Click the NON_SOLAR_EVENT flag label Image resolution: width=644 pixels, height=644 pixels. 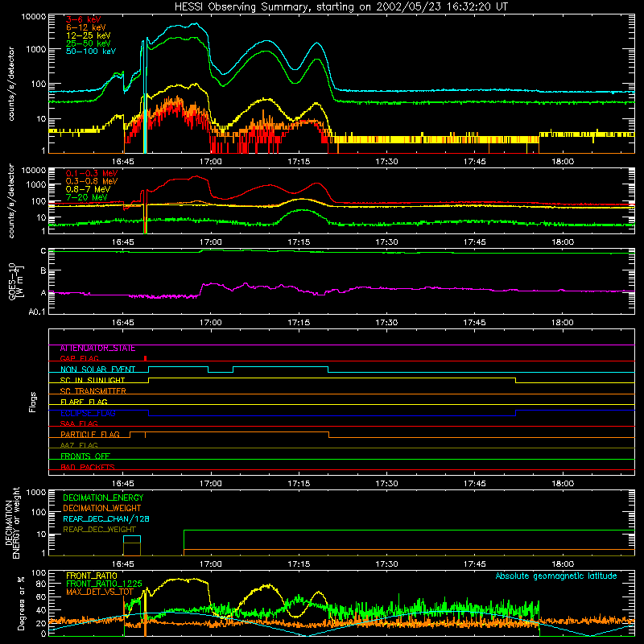tap(97, 369)
